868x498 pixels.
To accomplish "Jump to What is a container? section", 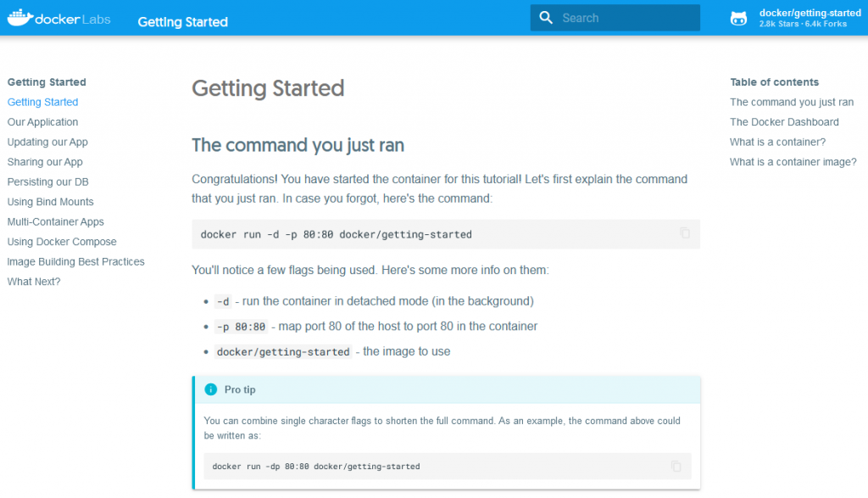I will click(777, 142).
